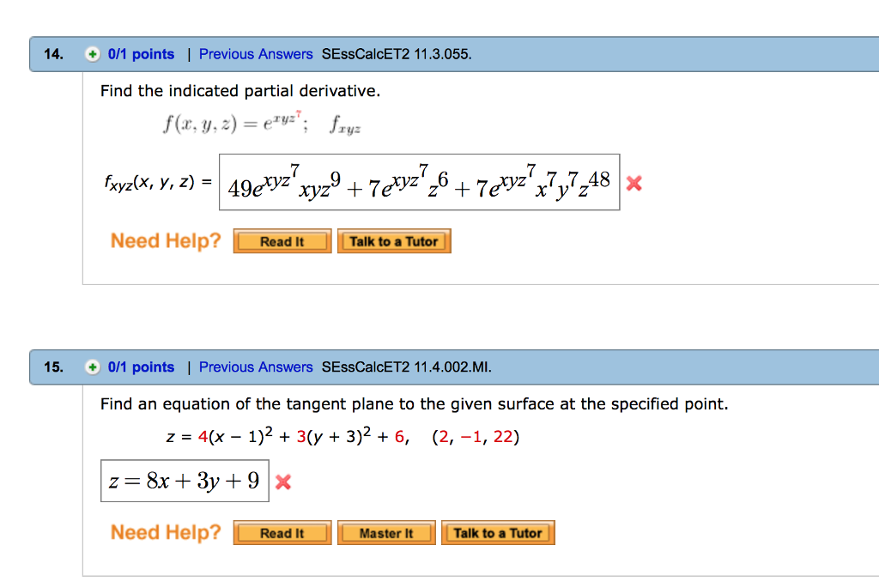Viewport: 879px width, 588px height.
Task: Click the Need Help? text on question 14
Action: pyautogui.click(x=165, y=240)
